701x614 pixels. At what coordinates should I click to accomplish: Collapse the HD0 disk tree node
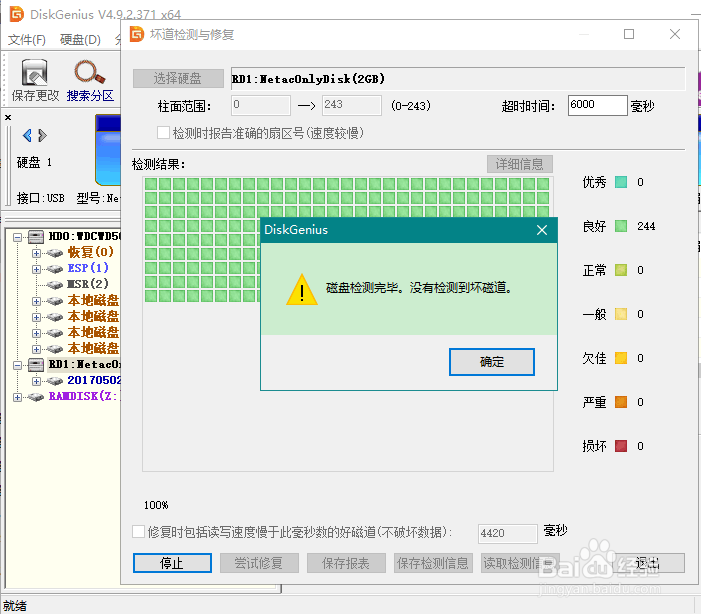(17, 237)
